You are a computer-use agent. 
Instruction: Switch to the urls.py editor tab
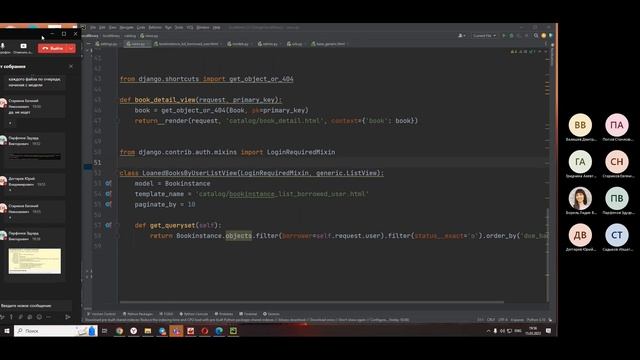click(x=296, y=44)
